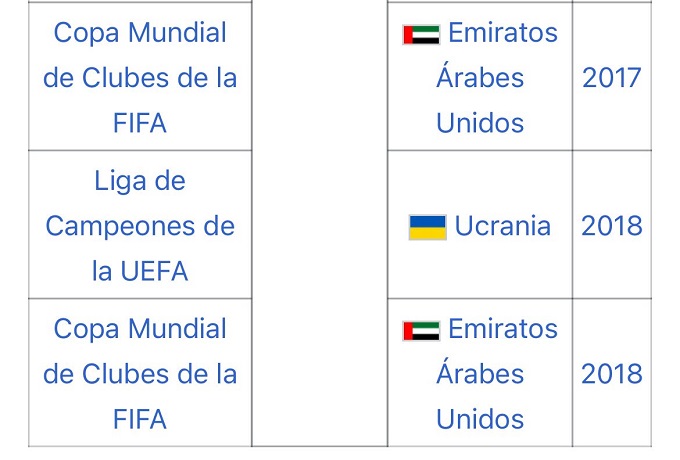This screenshot has width=680, height=460.
Task: Open the 2018 link in the Ucrania row
Action: [611, 226]
